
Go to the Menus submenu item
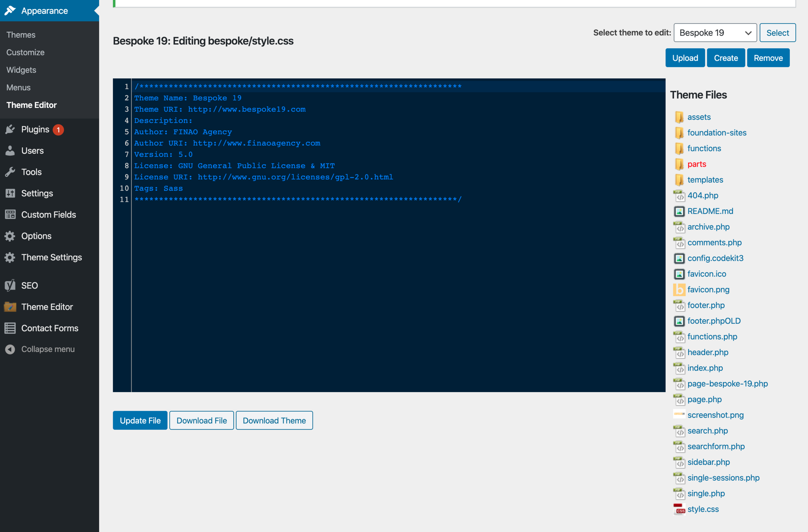pyautogui.click(x=18, y=88)
